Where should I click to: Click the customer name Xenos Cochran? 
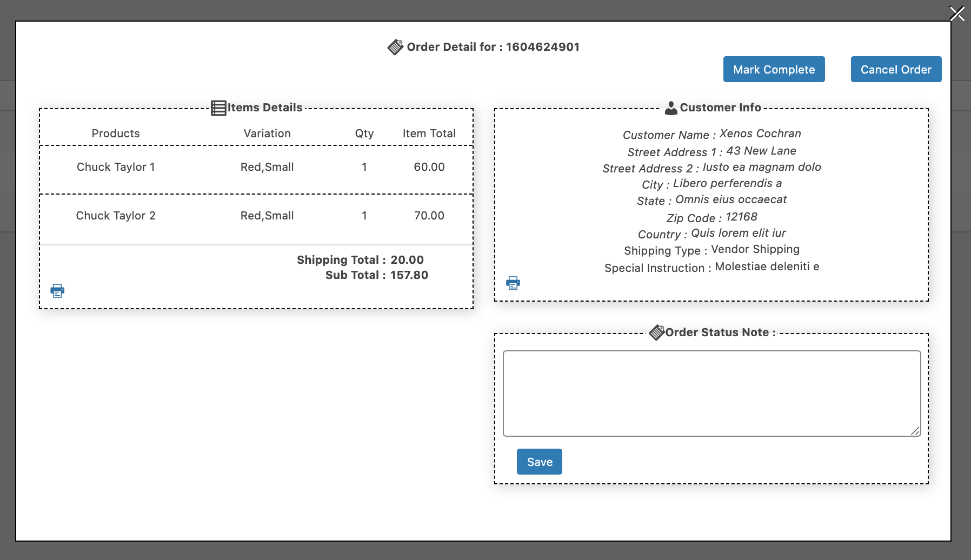(760, 134)
